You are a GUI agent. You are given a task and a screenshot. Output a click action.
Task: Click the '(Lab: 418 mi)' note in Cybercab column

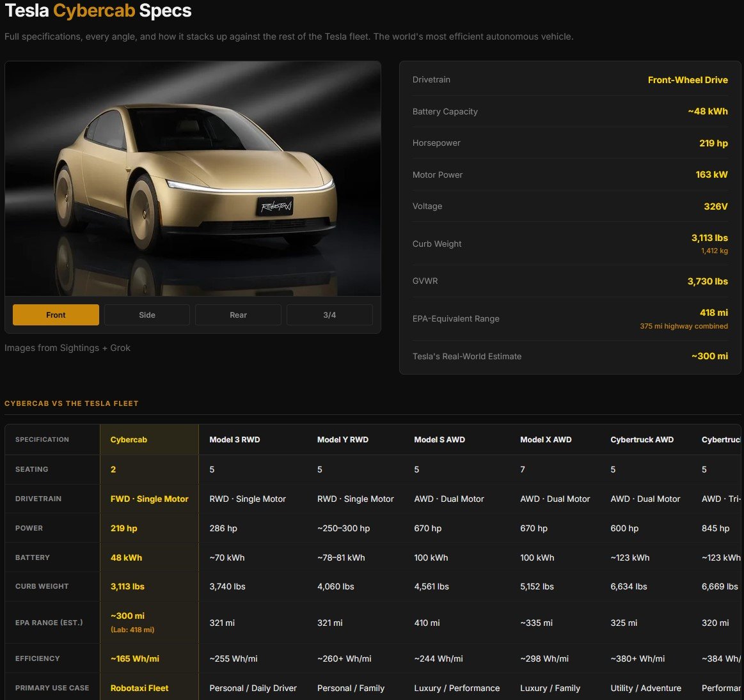[x=132, y=630]
